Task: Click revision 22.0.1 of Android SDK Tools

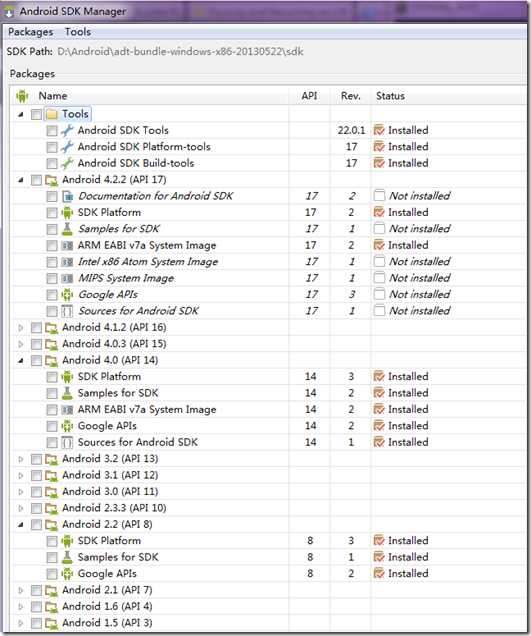Action: pyautogui.click(x=351, y=130)
